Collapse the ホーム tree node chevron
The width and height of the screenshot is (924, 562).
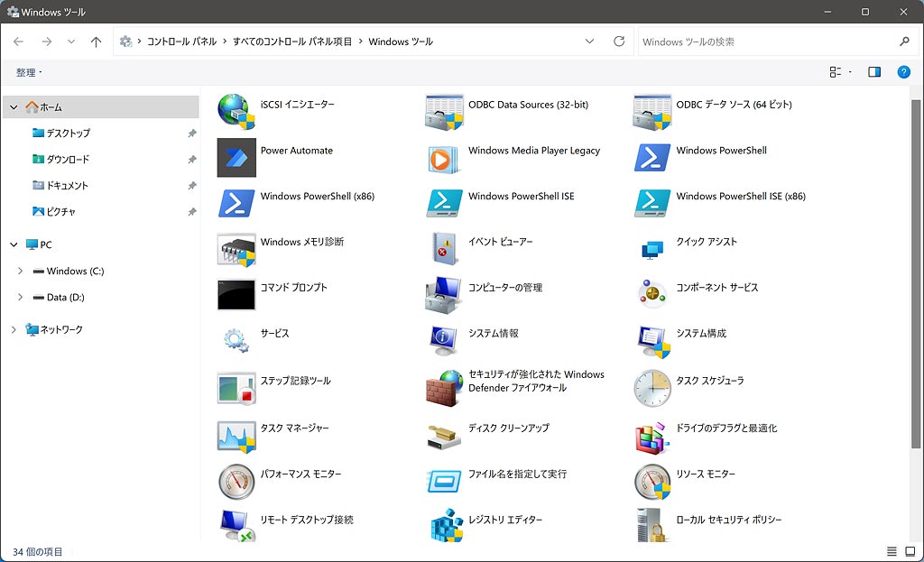[14, 107]
